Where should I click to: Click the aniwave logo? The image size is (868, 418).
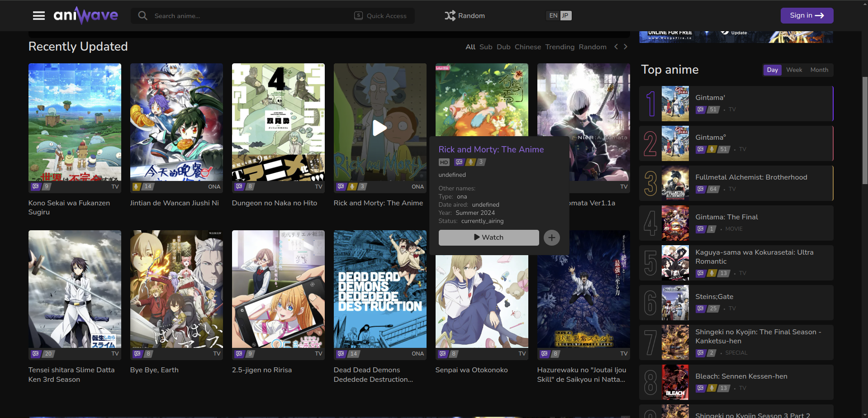[86, 16]
